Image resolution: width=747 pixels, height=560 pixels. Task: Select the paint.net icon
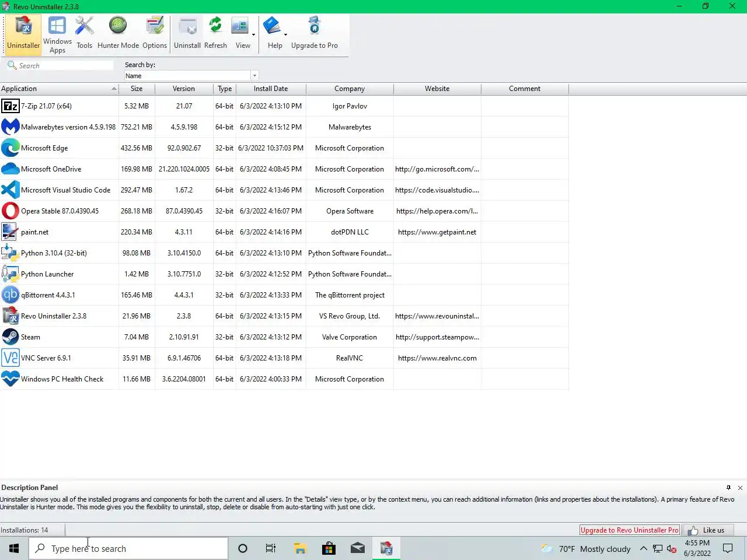(10, 232)
